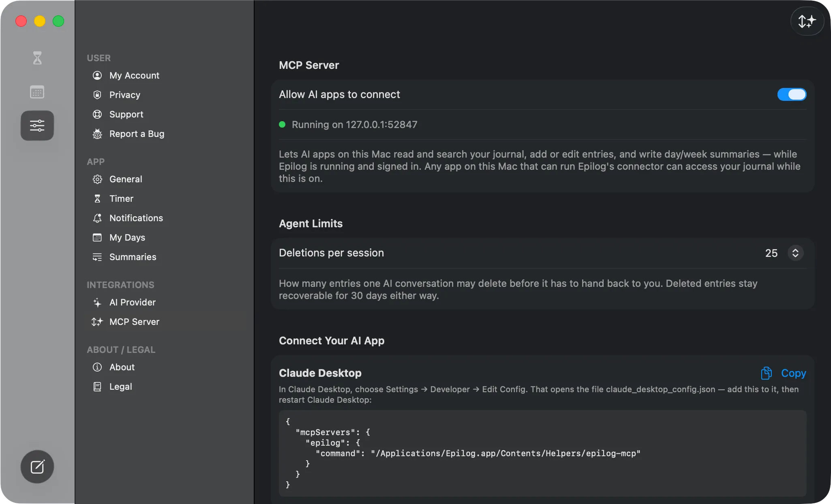Click the "Claude Desktop" heading
The image size is (831, 504).
(320, 373)
